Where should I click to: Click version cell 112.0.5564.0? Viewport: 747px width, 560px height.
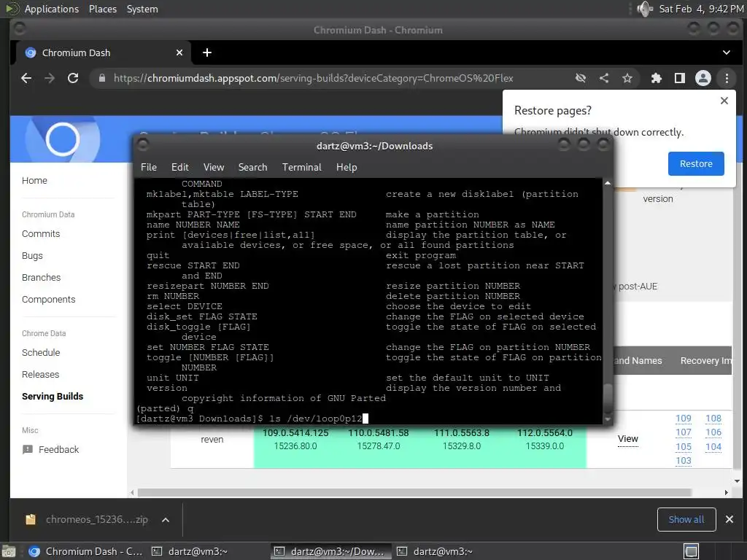click(x=544, y=433)
